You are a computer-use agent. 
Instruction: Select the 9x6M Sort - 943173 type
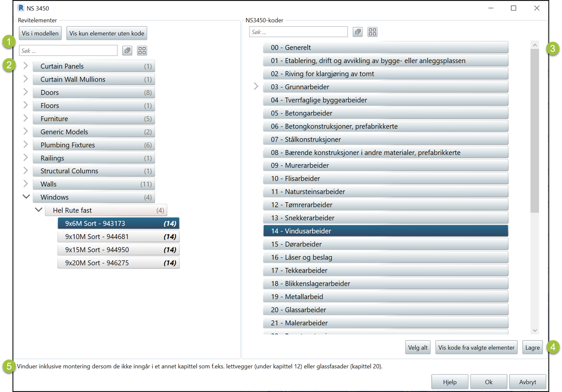pos(118,223)
